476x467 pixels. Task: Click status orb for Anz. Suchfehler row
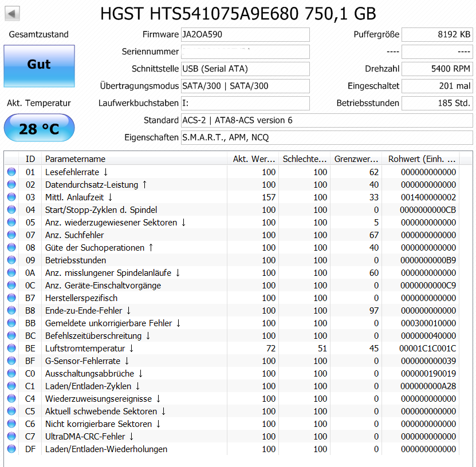pos(11,235)
